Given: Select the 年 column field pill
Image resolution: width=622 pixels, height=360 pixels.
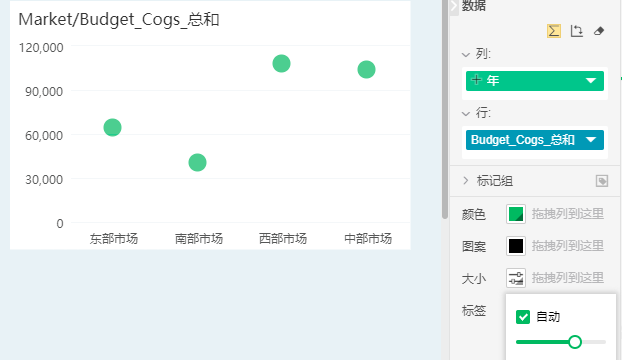Looking at the screenshot, I should click(535, 81).
